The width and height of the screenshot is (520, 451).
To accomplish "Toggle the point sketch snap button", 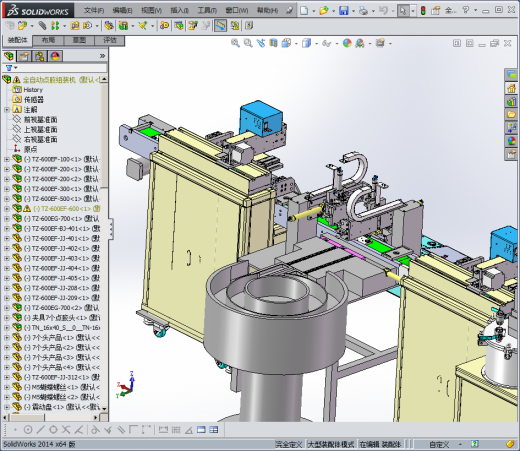I will tap(15, 430).
